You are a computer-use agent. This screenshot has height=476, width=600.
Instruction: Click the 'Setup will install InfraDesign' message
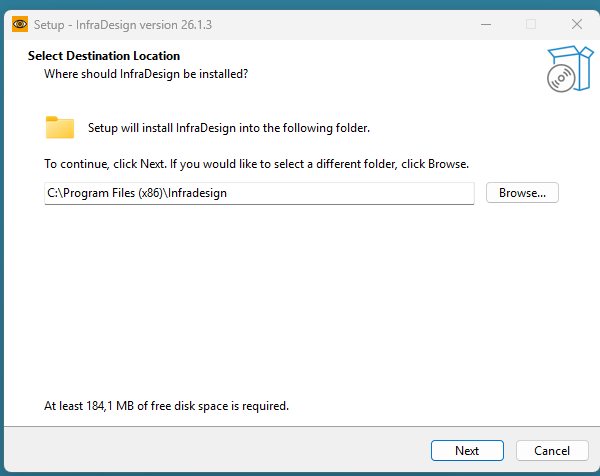coord(229,128)
